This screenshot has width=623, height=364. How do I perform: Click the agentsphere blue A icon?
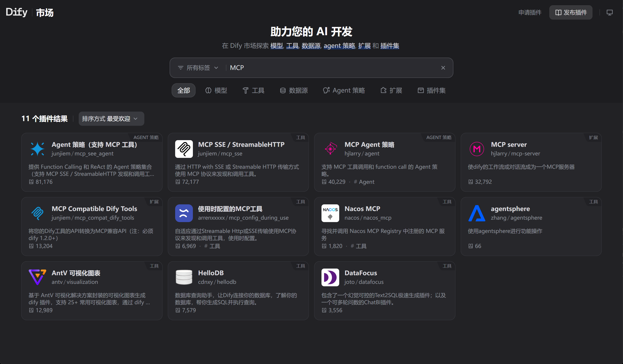coord(477,213)
